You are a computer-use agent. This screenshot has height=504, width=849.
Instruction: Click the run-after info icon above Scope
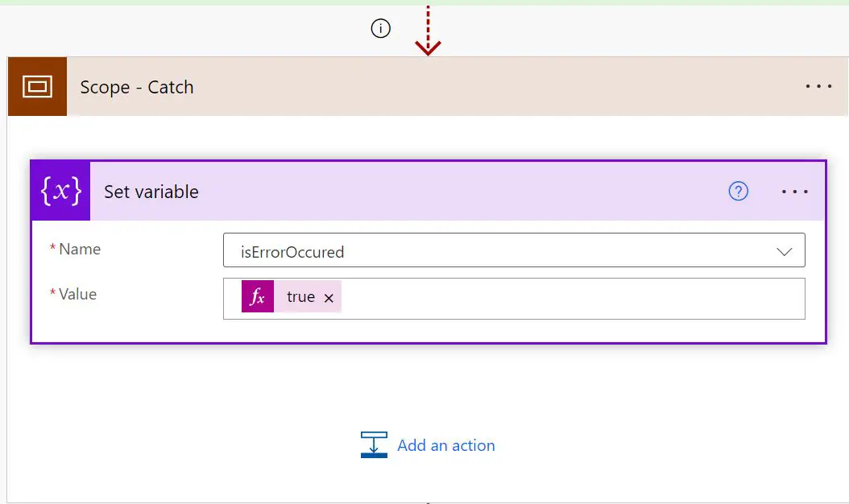[x=381, y=28]
